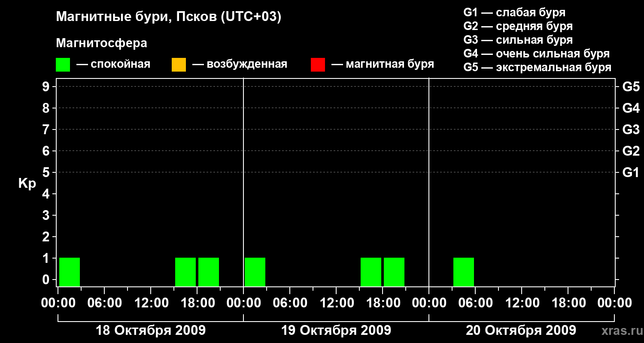Click the 'Kp' axis label
644x343 pixels.
27,184
